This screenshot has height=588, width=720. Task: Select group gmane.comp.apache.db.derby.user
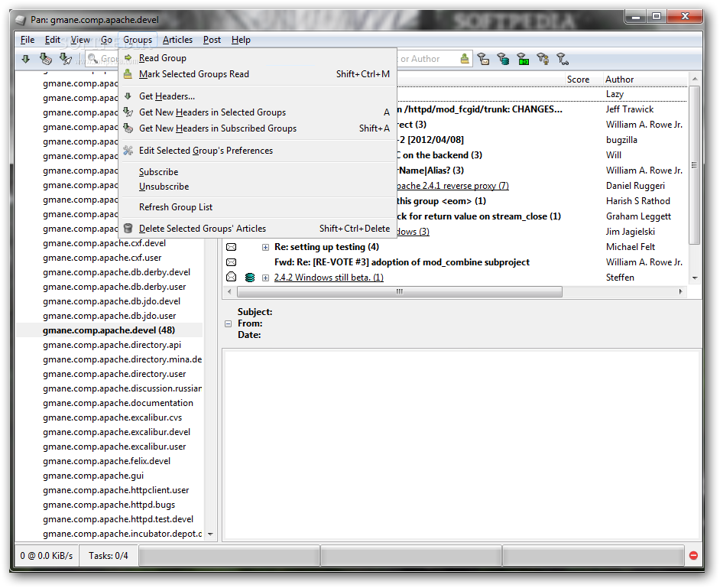coord(115,287)
